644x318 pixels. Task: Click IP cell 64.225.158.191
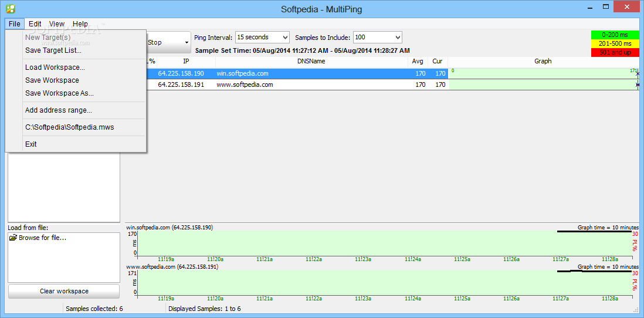[x=181, y=84]
